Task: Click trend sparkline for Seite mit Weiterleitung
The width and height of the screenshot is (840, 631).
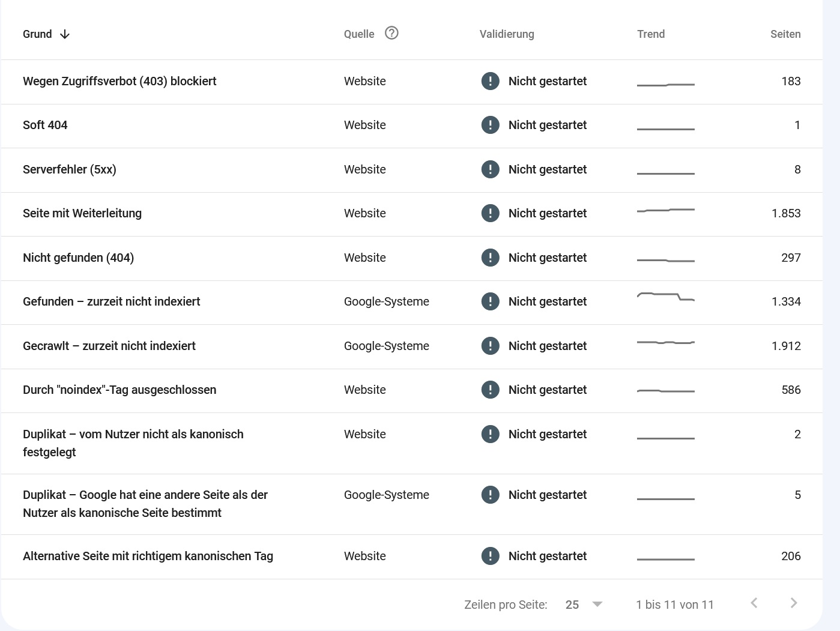Action: click(665, 211)
